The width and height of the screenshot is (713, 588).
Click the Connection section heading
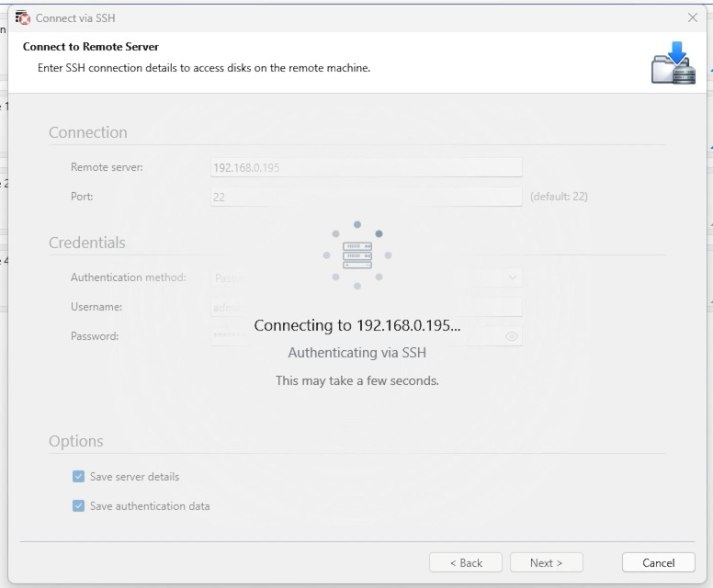pos(88,132)
